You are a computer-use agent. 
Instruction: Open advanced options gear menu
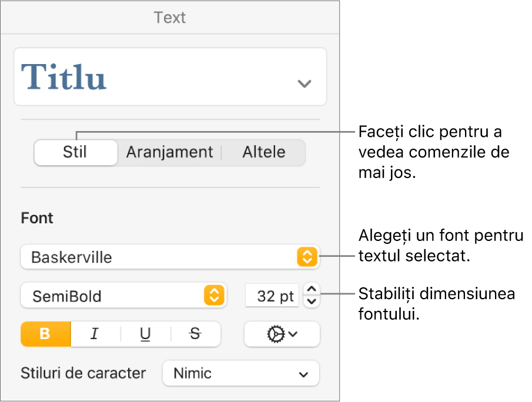282,334
